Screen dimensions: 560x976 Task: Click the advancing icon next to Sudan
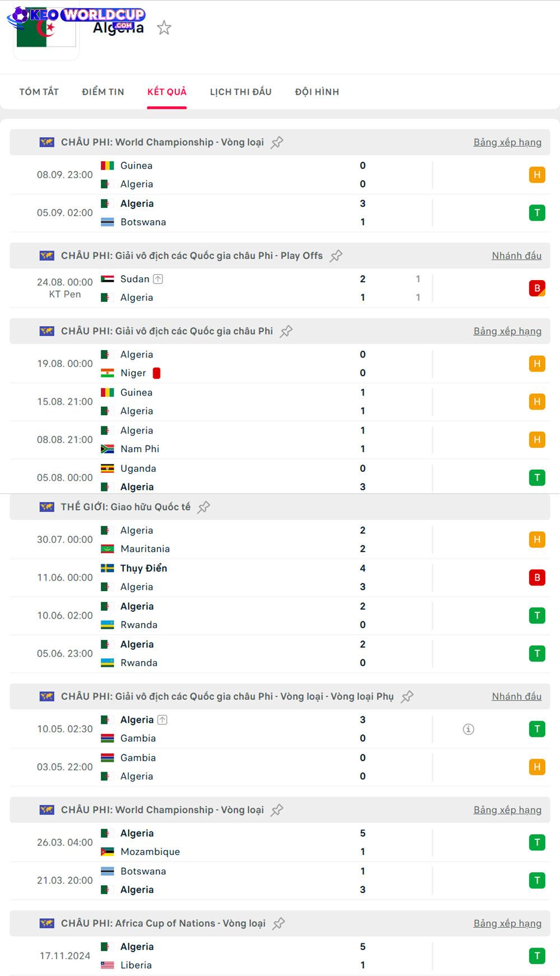[x=158, y=279]
